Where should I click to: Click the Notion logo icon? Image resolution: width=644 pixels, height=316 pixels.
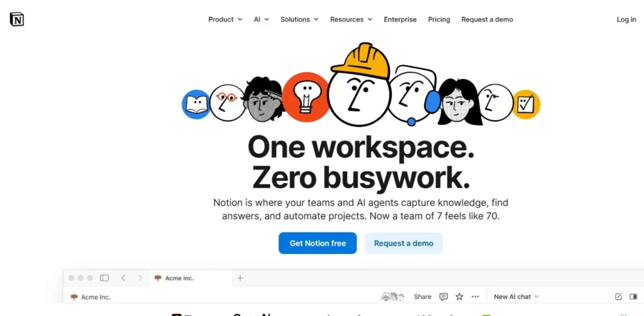coord(17,19)
